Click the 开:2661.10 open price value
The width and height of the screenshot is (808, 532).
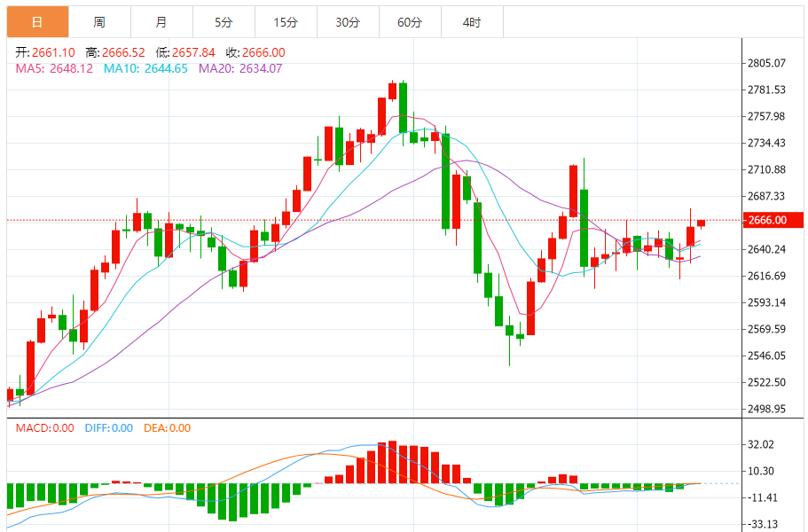click(45, 52)
